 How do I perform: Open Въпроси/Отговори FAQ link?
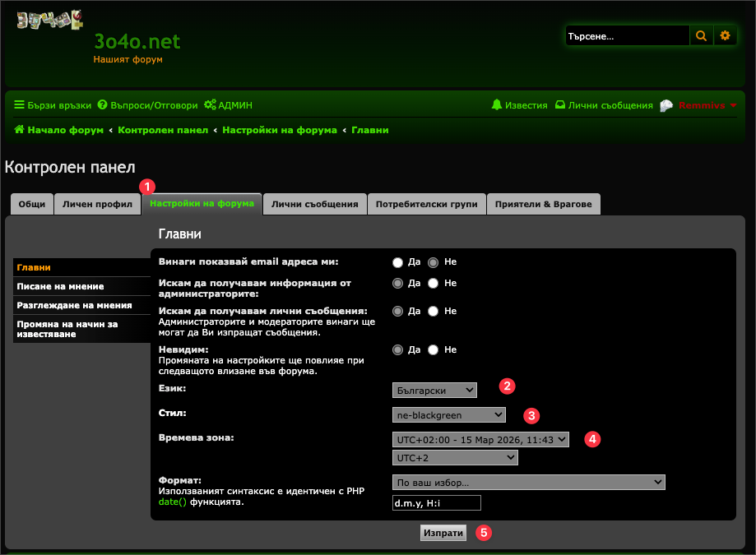click(147, 105)
